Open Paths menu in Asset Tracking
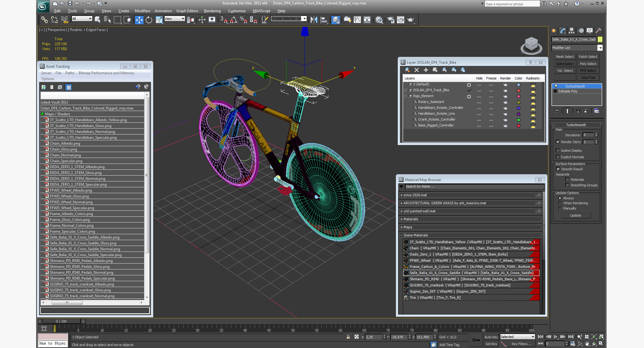This screenshot has height=348, width=644. point(70,73)
